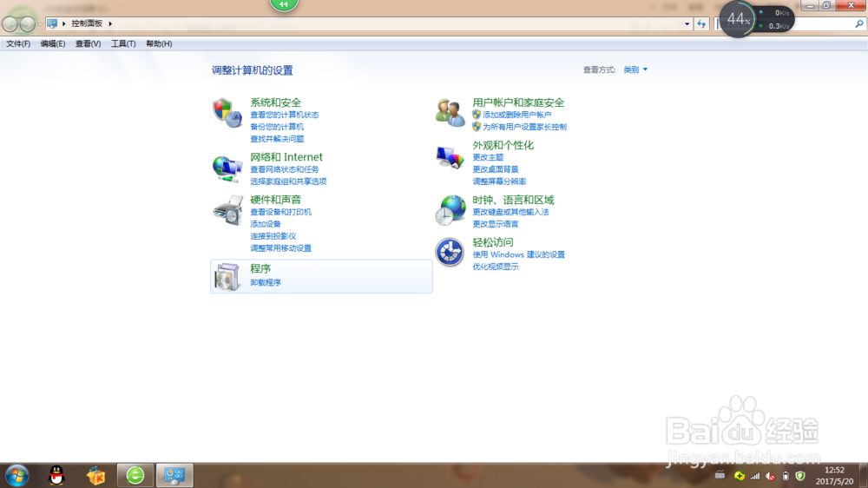Open Ease of Access icon
868x488 pixels.
[450, 253]
